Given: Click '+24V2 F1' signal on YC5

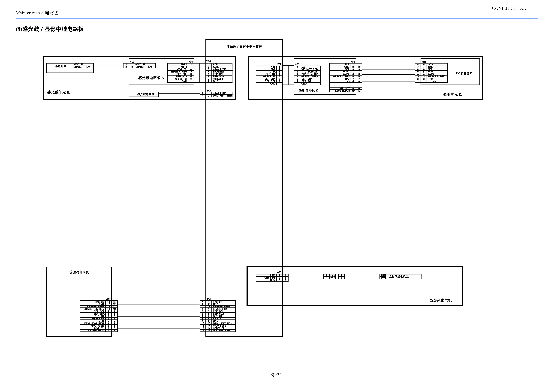Looking at the screenshot, I should tap(269, 278).
